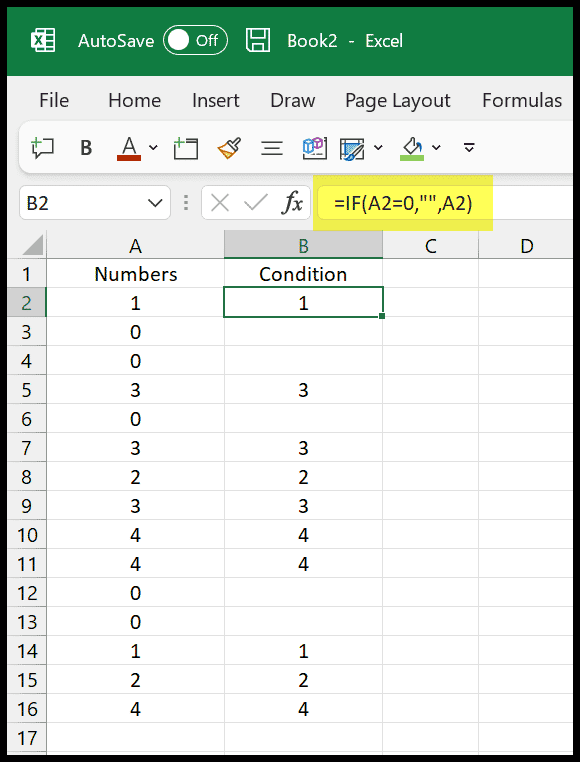The image size is (580, 762).
Task: Select column B header
Action: pyautogui.click(x=303, y=245)
